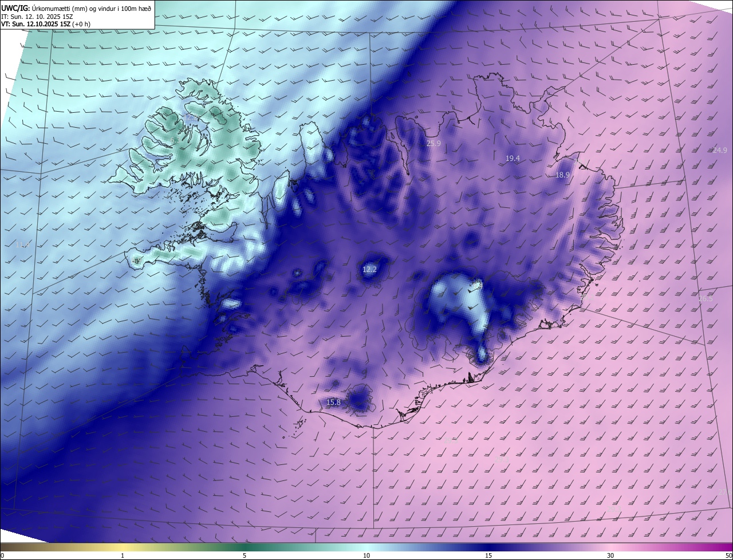Click the 15.8 value on the map

click(333, 403)
